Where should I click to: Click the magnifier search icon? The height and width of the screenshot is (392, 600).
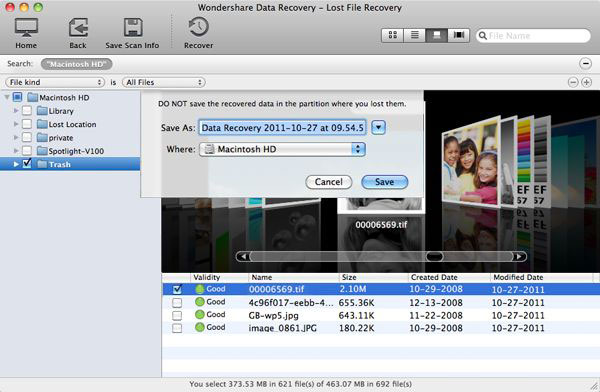(x=483, y=36)
